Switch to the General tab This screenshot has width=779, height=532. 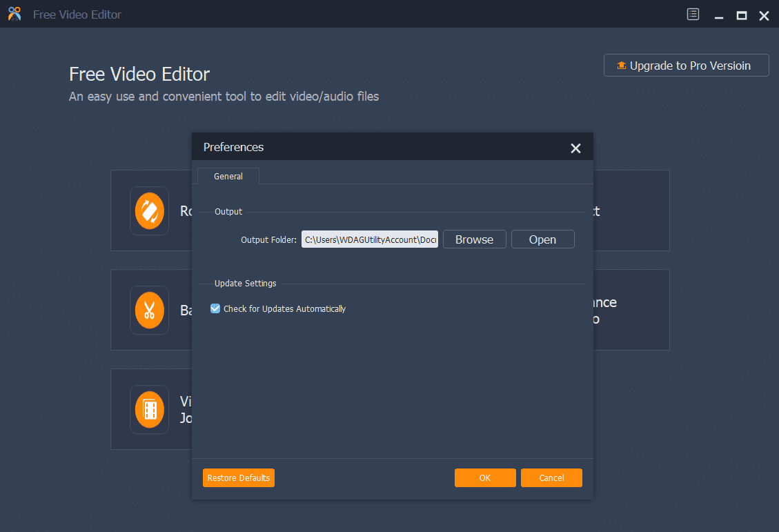(x=228, y=177)
